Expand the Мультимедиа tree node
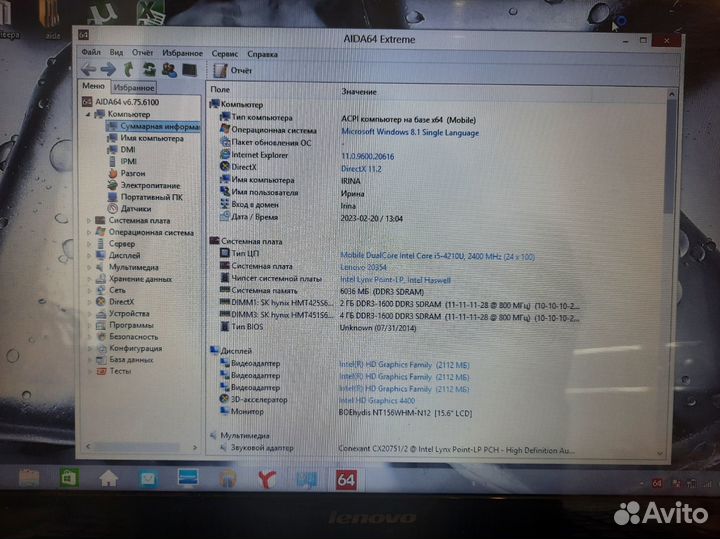Screen dimensions: 720x539 pyautogui.click(x=89, y=268)
